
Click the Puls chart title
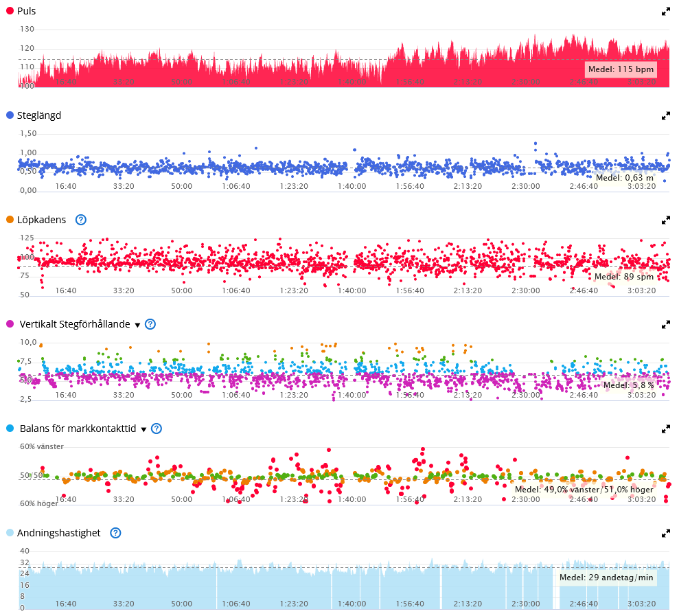coord(26,11)
